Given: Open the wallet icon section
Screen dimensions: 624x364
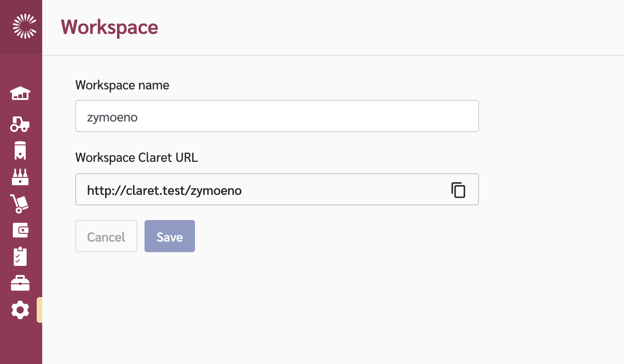Looking at the screenshot, I should point(20,230).
